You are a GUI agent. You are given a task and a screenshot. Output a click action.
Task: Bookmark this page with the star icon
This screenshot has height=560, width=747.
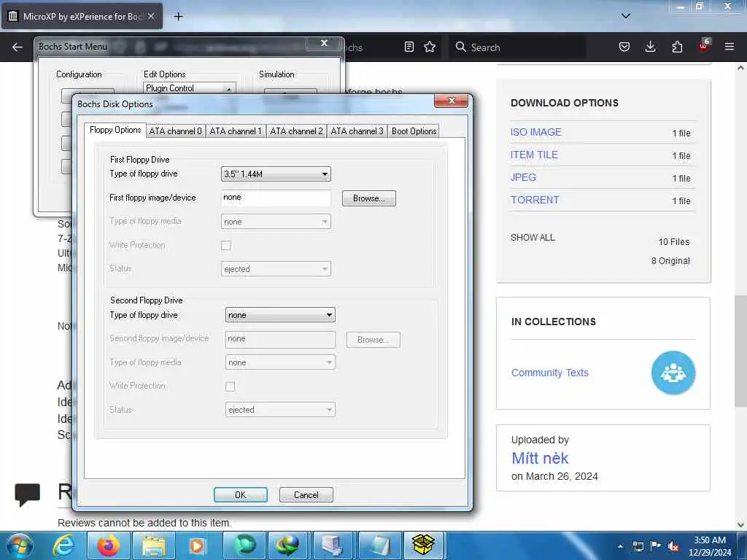click(430, 47)
